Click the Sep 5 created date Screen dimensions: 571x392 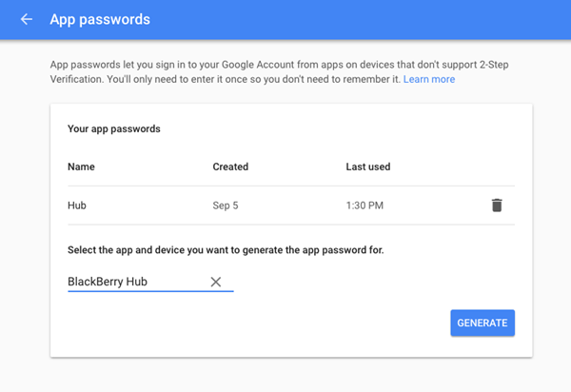[x=226, y=206]
